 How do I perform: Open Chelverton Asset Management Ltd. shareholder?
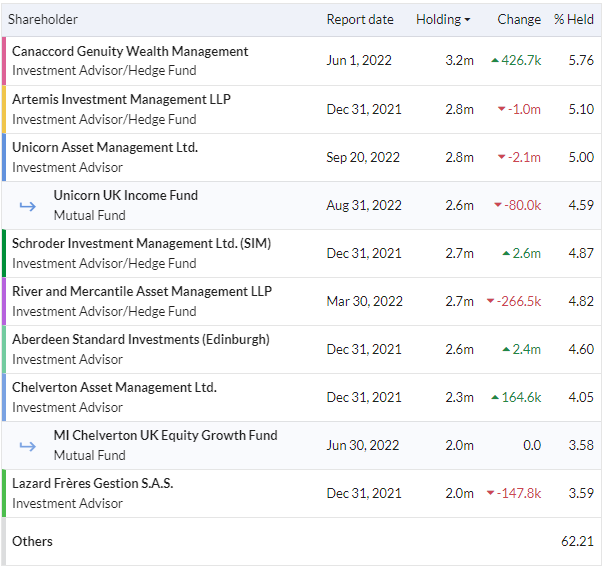point(114,387)
